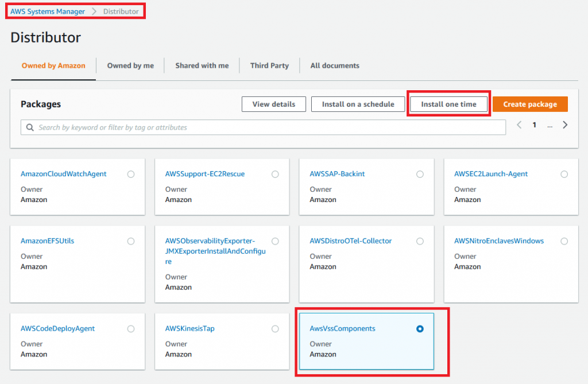
Task: Click the View details button
Action: click(273, 104)
